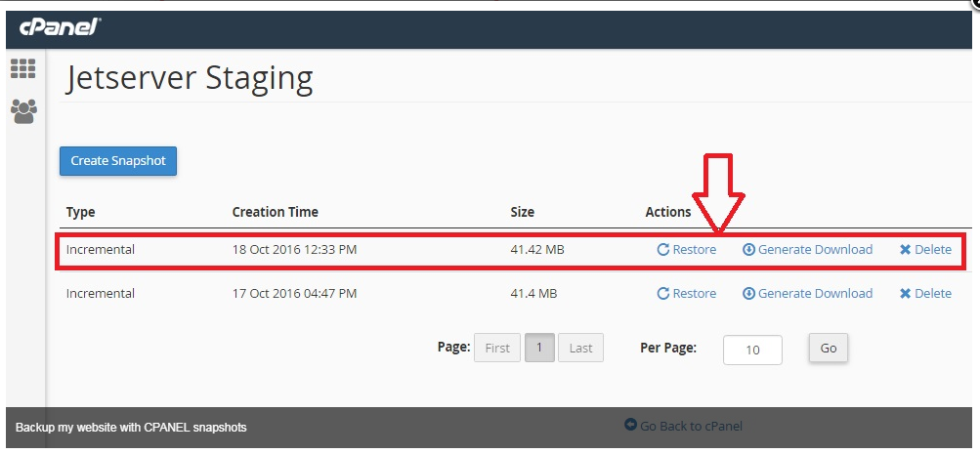The height and width of the screenshot is (454, 980).
Task: Delete the 18 Oct 2016 snapshot
Action: pyautogui.click(x=925, y=250)
